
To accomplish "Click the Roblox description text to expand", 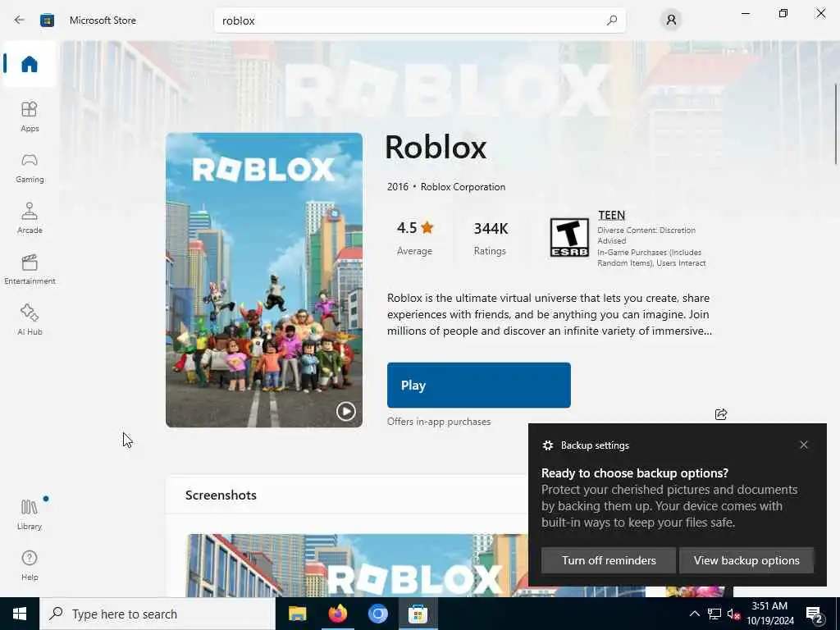I will (550, 314).
